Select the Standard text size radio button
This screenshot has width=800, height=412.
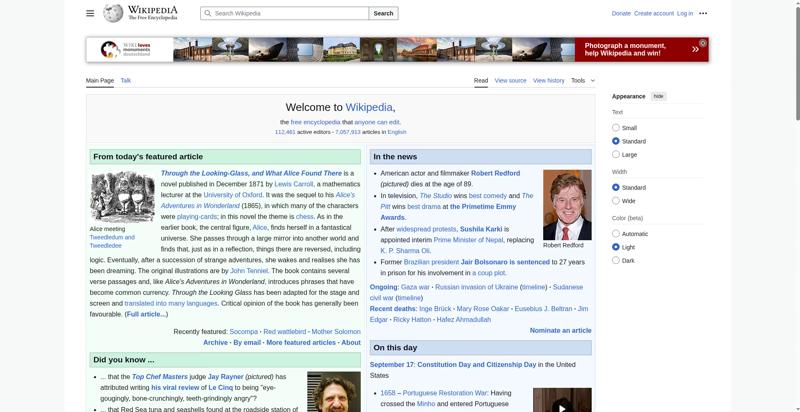[616, 141]
